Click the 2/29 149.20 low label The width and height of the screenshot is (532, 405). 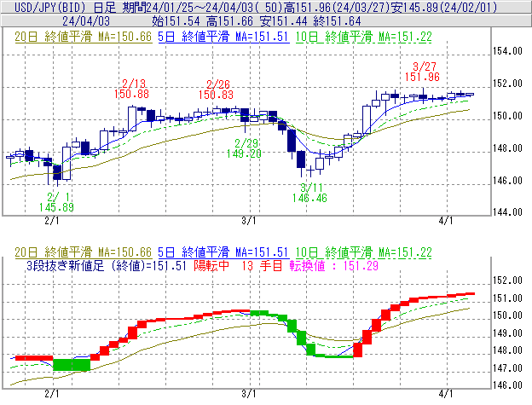click(x=244, y=148)
